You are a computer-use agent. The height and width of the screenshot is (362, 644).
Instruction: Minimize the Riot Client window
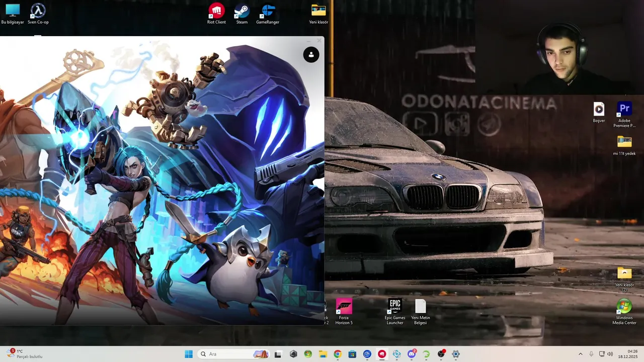tap(309, 41)
